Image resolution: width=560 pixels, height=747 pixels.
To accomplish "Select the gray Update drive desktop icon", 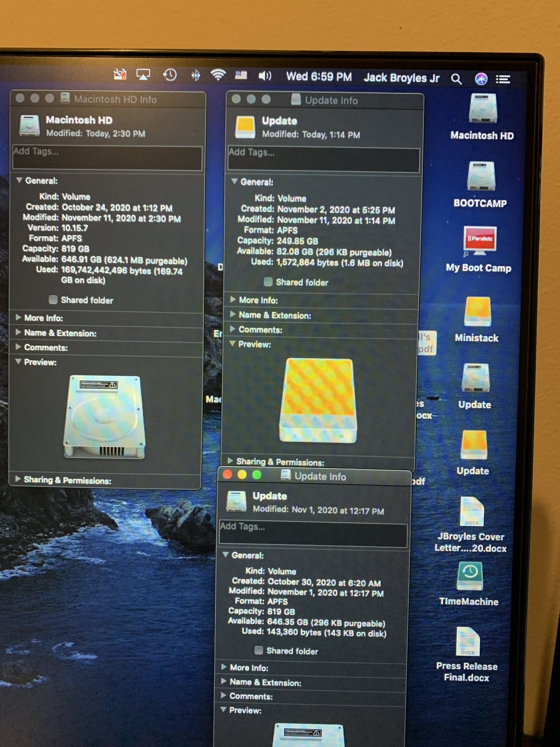I will pos(475,378).
